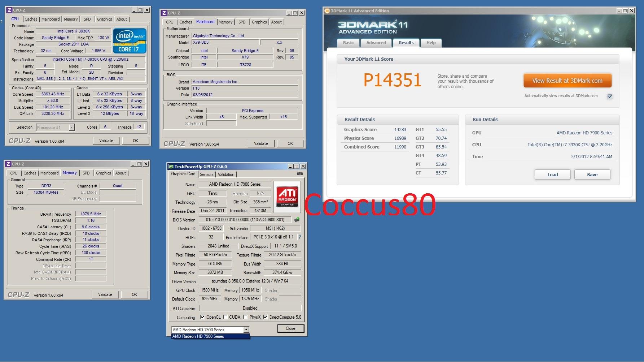Click the CPU-Z icon in Memory window title
The width and height of the screenshot is (644, 362).
pyautogui.click(x=8, y=164)
